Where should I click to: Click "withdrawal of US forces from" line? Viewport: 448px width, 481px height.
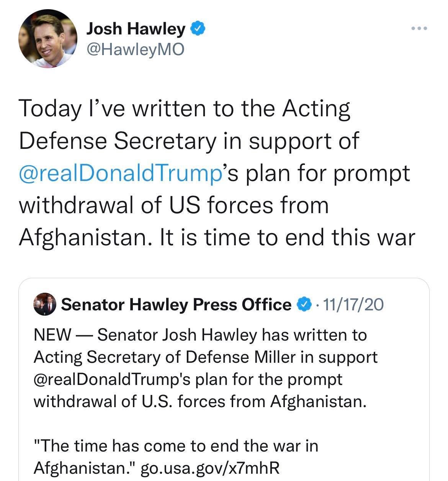(174, 205)
